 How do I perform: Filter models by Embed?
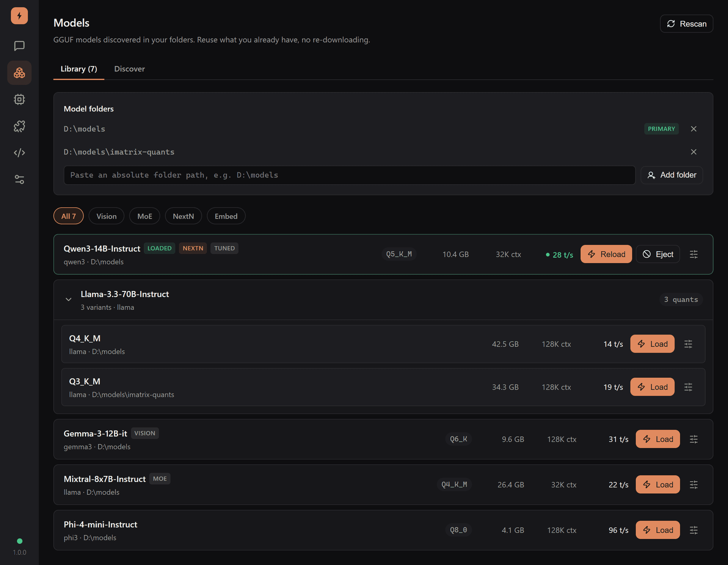[x=226, y=216]
